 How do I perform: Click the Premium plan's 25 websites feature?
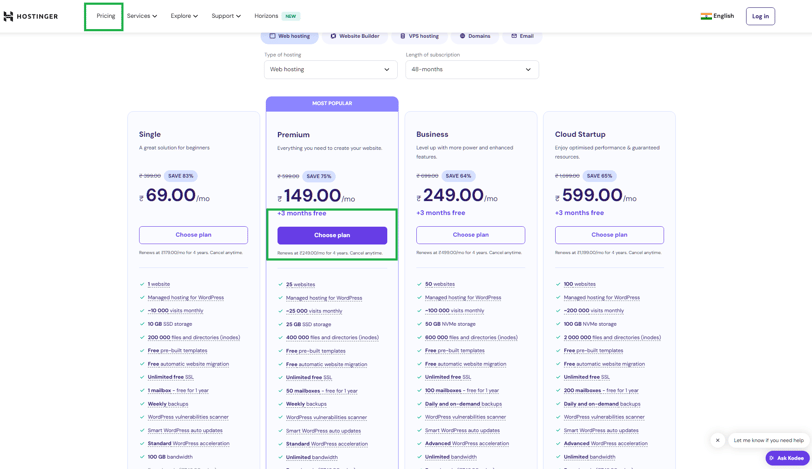point(300,285)
